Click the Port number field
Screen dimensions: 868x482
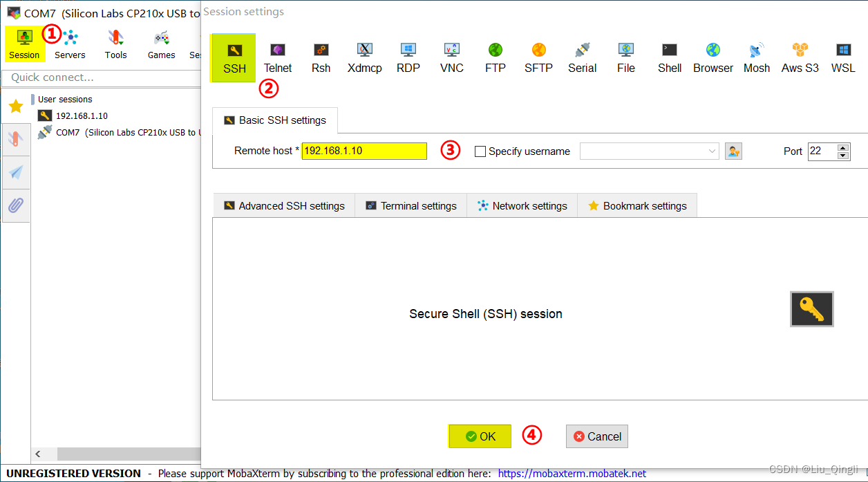tap(822, 151)
